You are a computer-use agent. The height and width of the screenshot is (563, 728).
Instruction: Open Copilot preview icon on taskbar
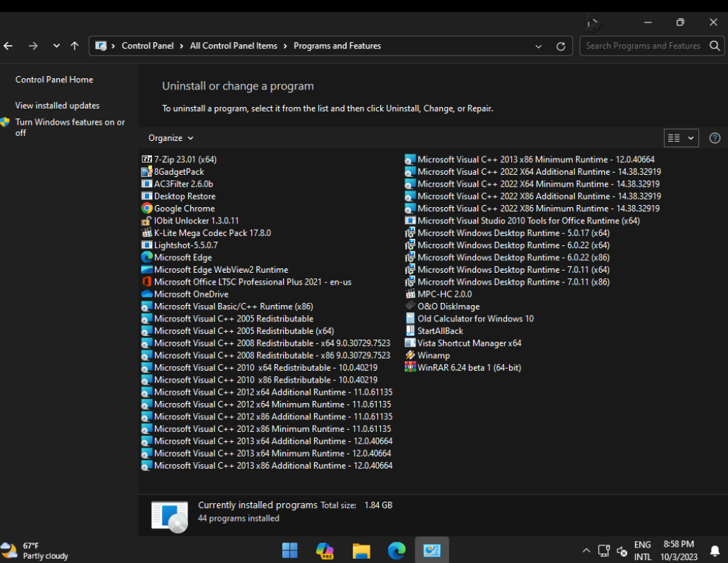[x=325, y=550]
